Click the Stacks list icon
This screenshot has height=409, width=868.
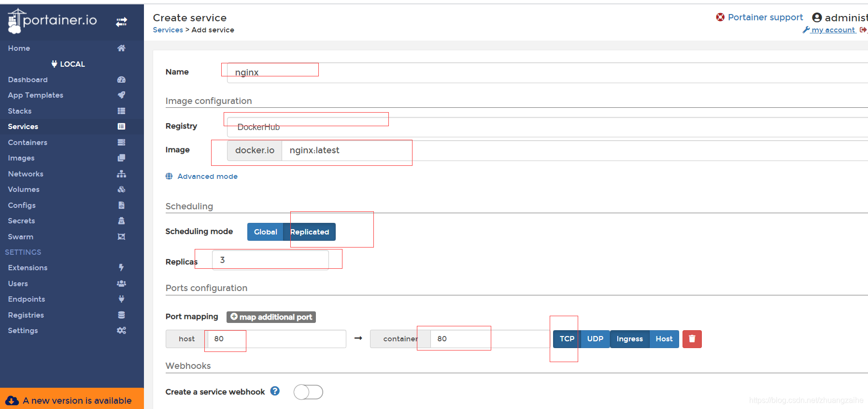point(121,111)
